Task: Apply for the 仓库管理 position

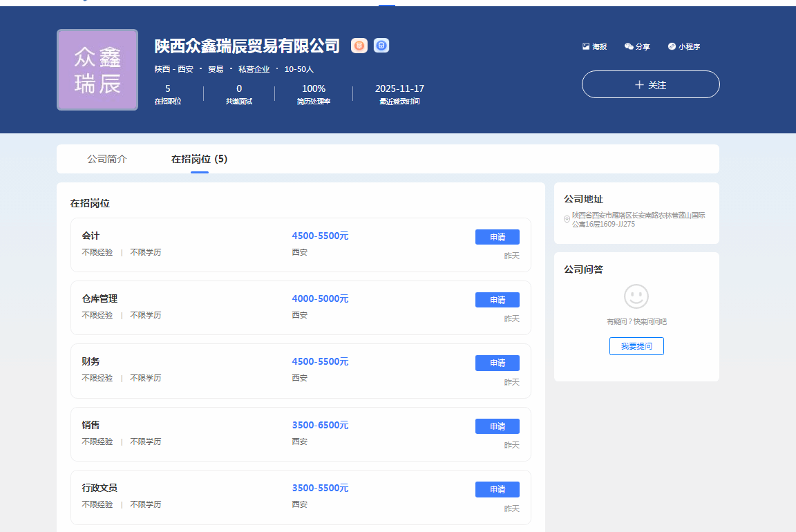Action: pyautogui.click(x=497, y=300)
